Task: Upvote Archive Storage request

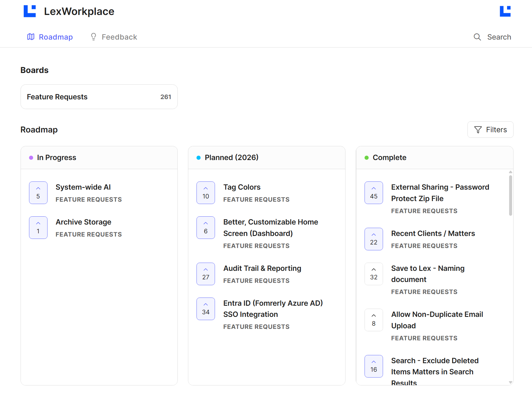Action: pyautogui.click(x=38, y=227)
